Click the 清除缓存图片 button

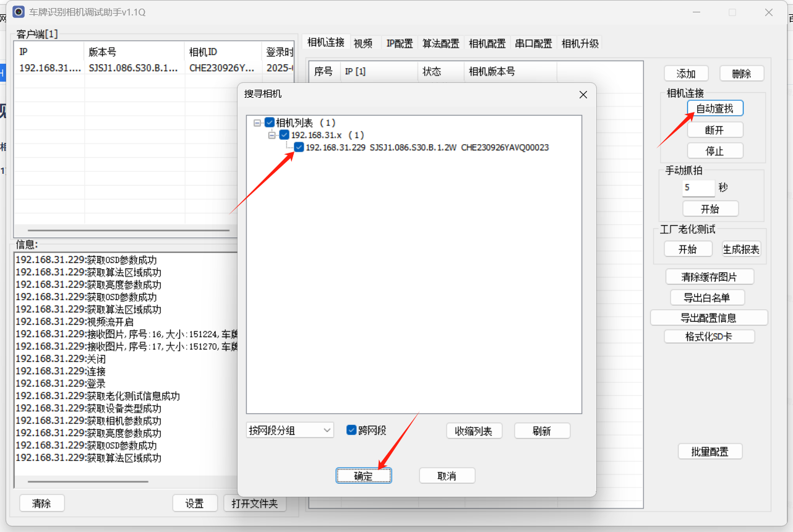coord(710,277)
